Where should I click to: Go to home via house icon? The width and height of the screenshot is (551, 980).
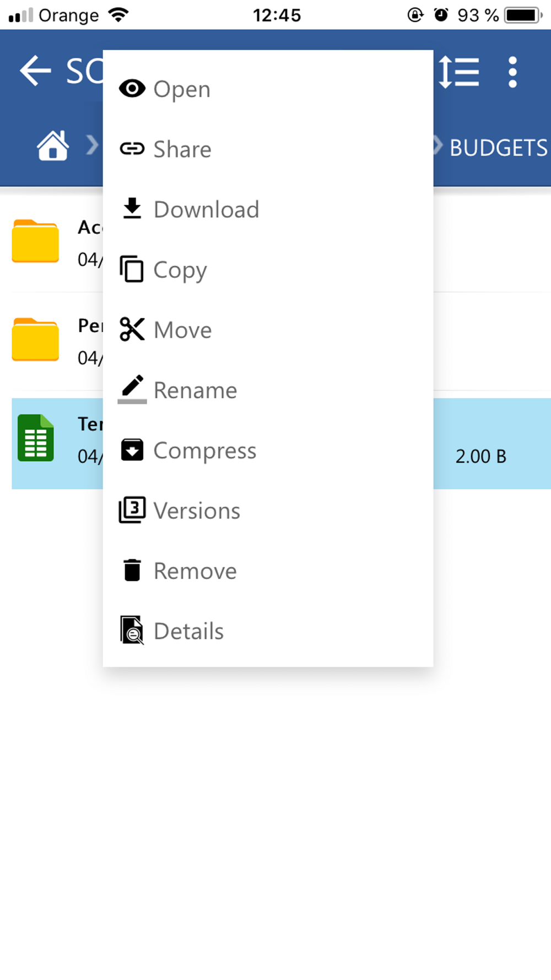click(x=53, y=146)
